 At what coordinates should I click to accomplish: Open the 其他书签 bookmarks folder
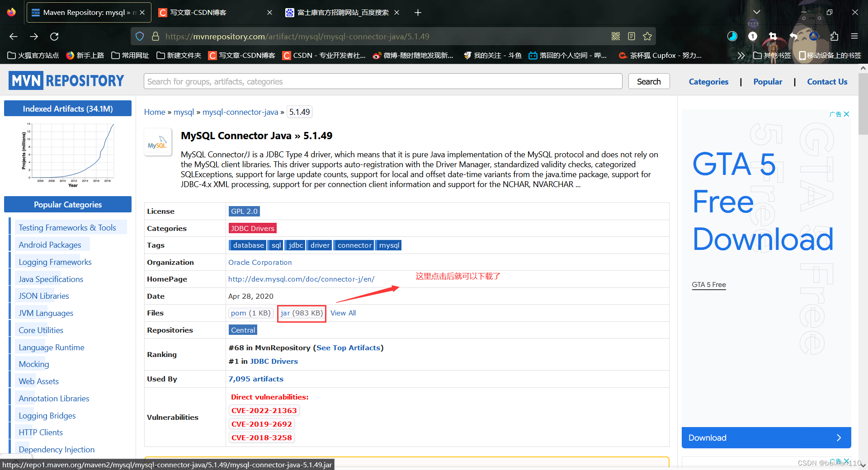click(772, 56)
